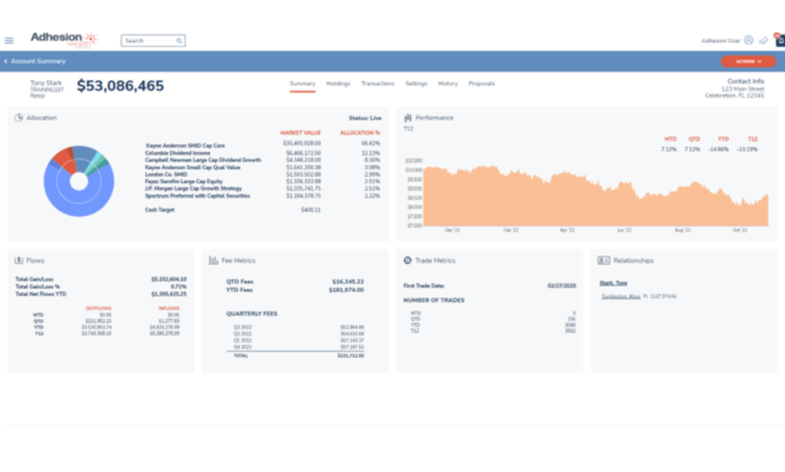Focus the Search input field
Image resolution: width=785 pixels, height=472 pixels.
148,41
